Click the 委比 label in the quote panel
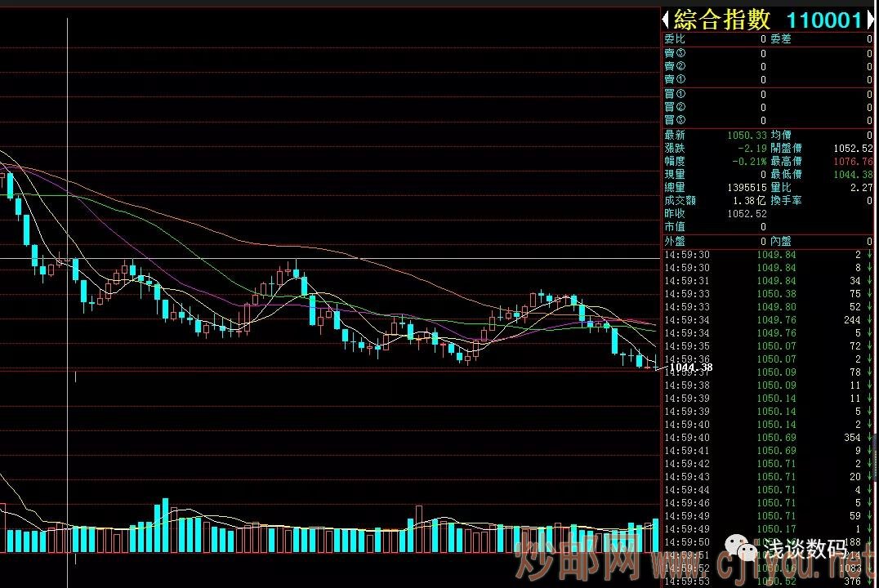The image size is (879, 588). [x=675, y=39]
